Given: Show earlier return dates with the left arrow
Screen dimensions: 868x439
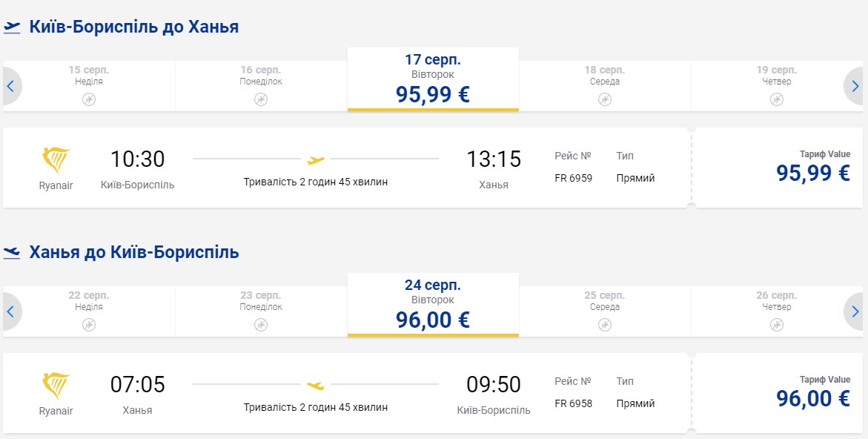Looking at the screenshot, I should click(x=10, y=311).
